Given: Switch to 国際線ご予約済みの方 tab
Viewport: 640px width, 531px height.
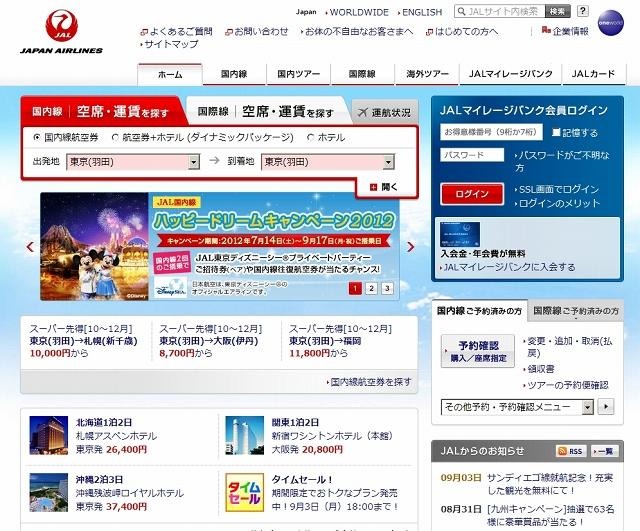Looking at the screenshot, I should coord(576,311).
